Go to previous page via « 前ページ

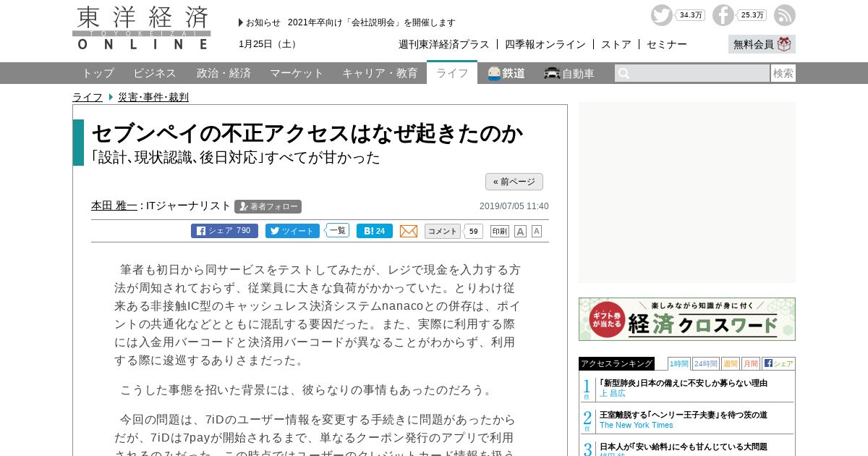514,182
